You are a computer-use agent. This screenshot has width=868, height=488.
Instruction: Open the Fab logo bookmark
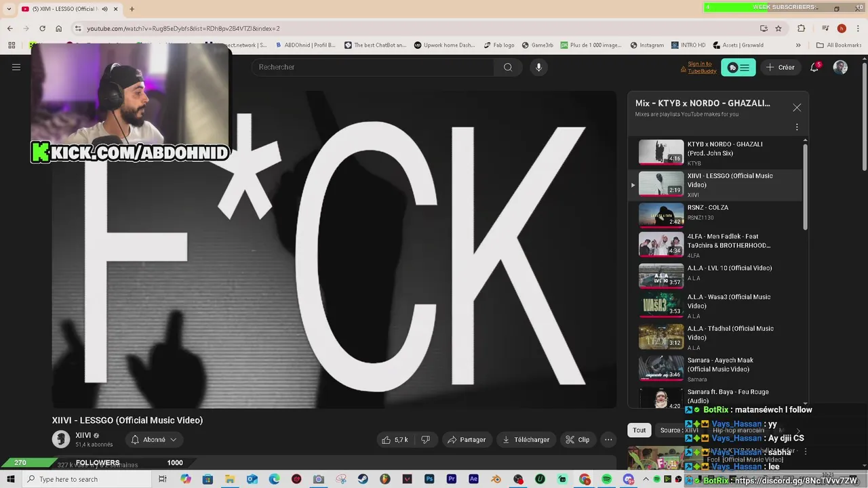(x=499, y=45)
